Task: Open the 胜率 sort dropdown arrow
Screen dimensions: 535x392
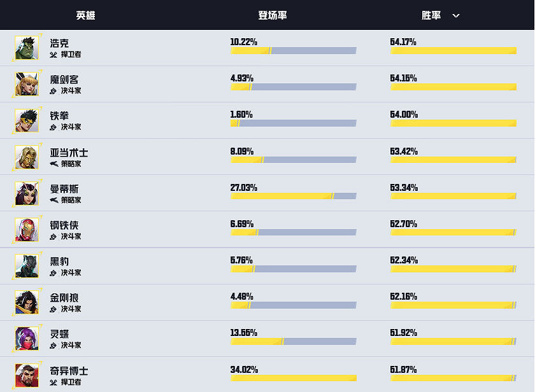Action: 455,15
